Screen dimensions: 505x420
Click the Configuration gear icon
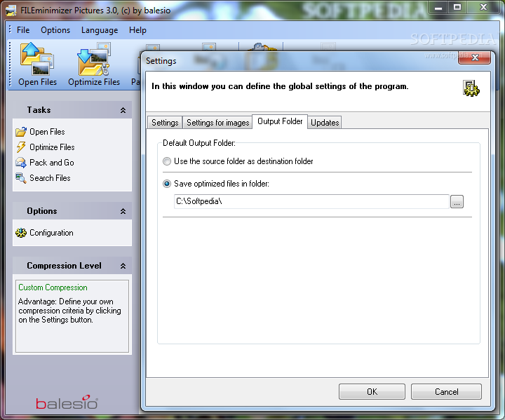[x=21, y=233]
